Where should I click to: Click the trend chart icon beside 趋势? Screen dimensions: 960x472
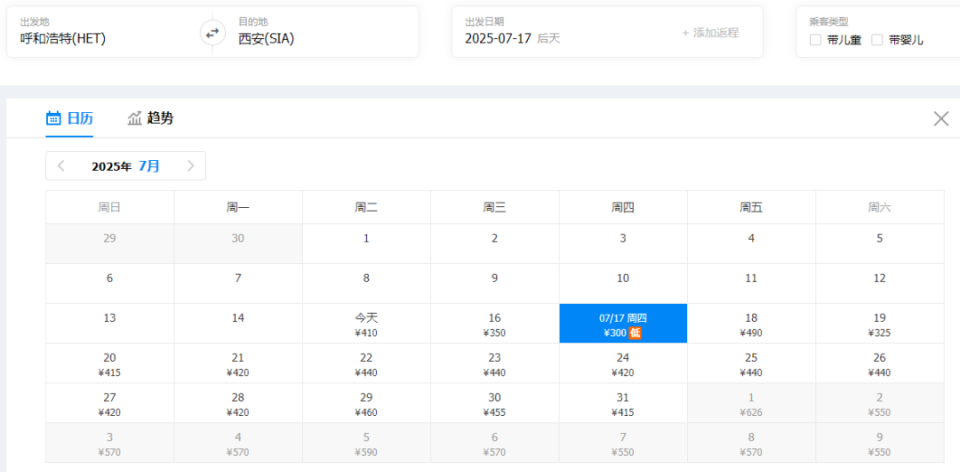tap(135, 118)
